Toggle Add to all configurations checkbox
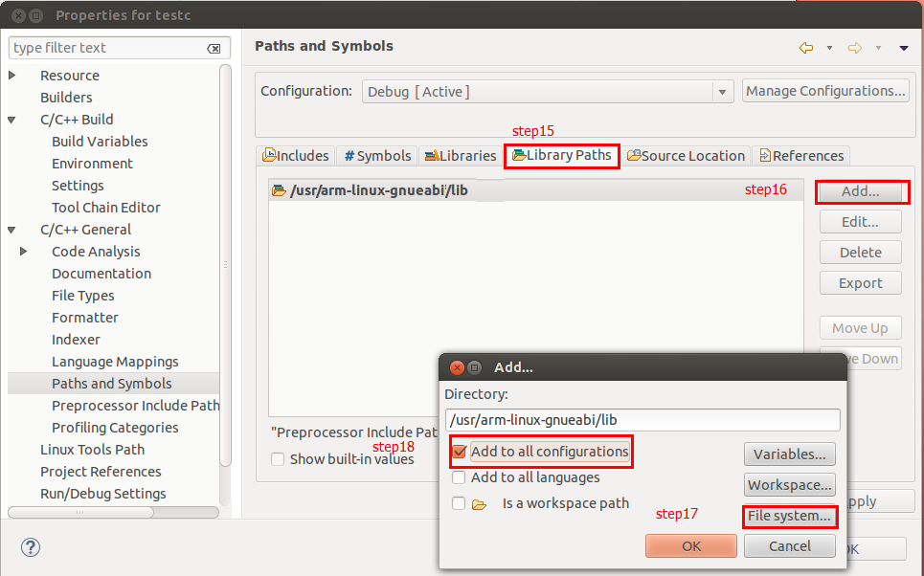 point(459,452)
